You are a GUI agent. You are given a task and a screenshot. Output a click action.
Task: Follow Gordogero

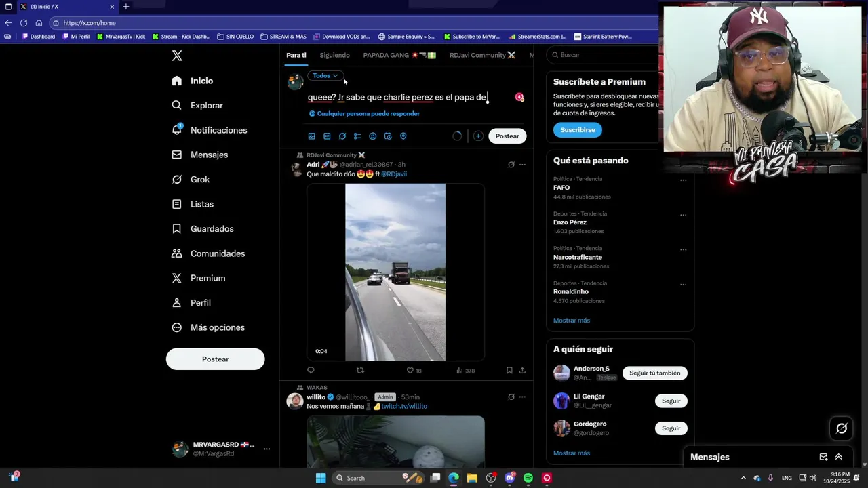coord(671,428)
